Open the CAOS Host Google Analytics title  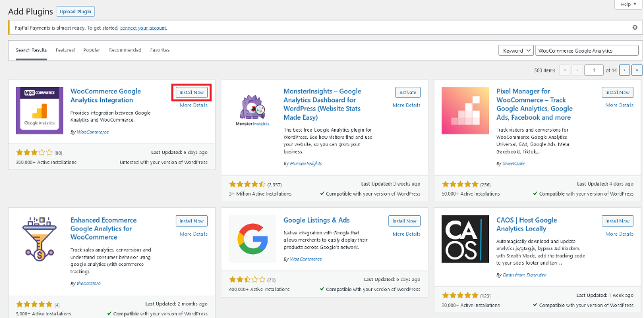tap(527, 225)
